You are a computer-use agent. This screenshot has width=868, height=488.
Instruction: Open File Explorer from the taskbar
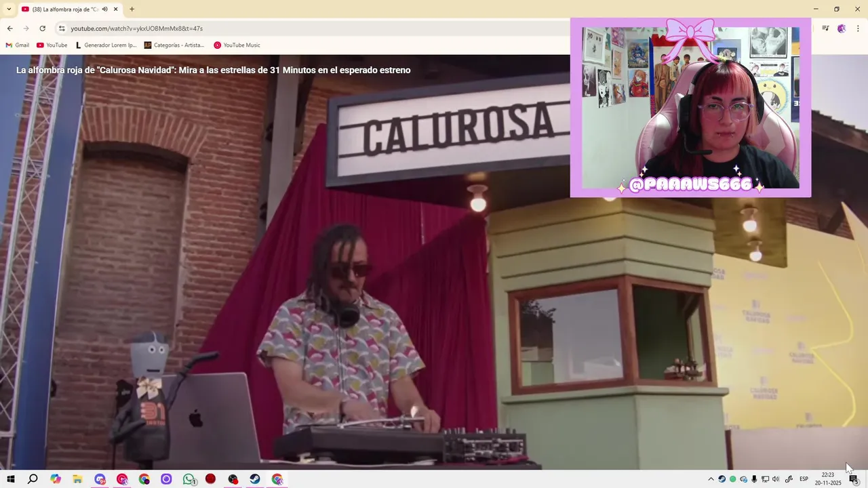[x=77, y=479]
